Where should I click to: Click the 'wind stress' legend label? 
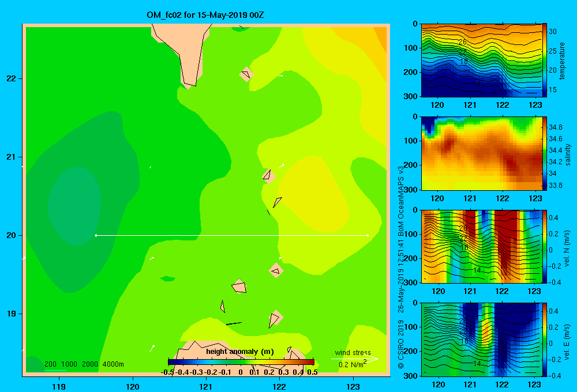tap(353, 352)
